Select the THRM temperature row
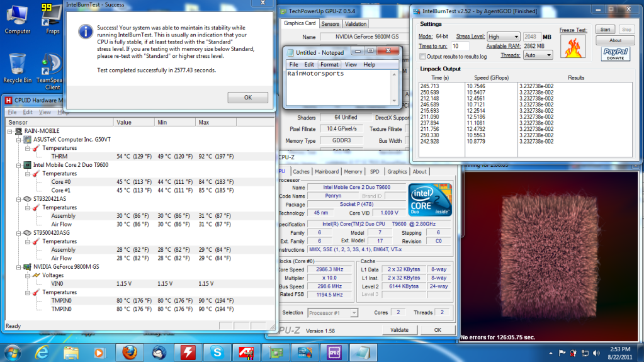Screen dimensions: 644x362 pyautogui.click(x=140, y=157)
